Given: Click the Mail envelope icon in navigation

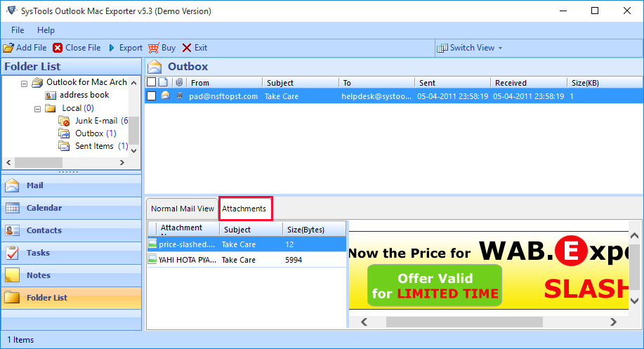Looking at the screenshot, I should coord(13,185).
